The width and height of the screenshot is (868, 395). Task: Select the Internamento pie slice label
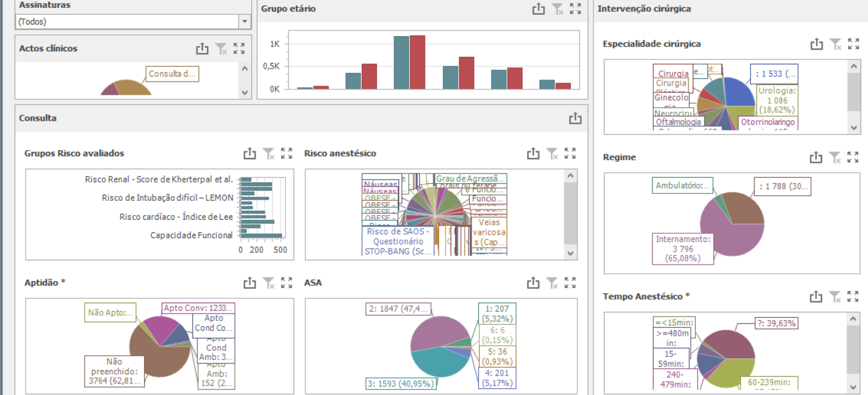click(x=682, y=249)
